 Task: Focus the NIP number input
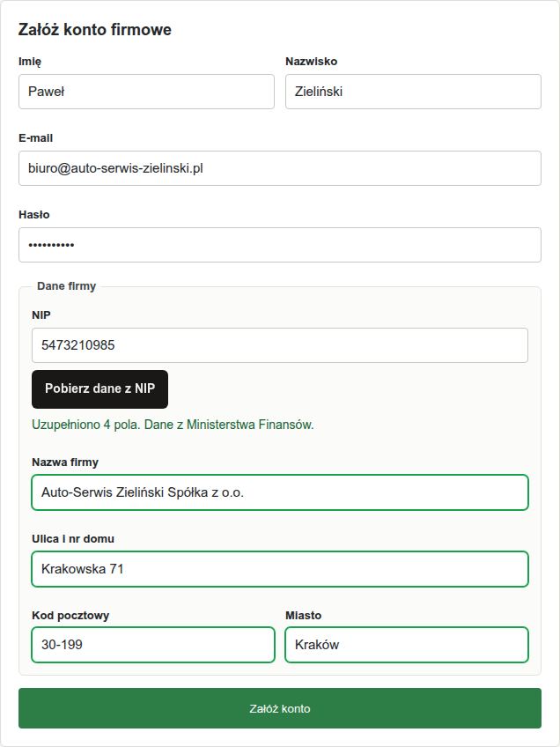coord(280,345)
